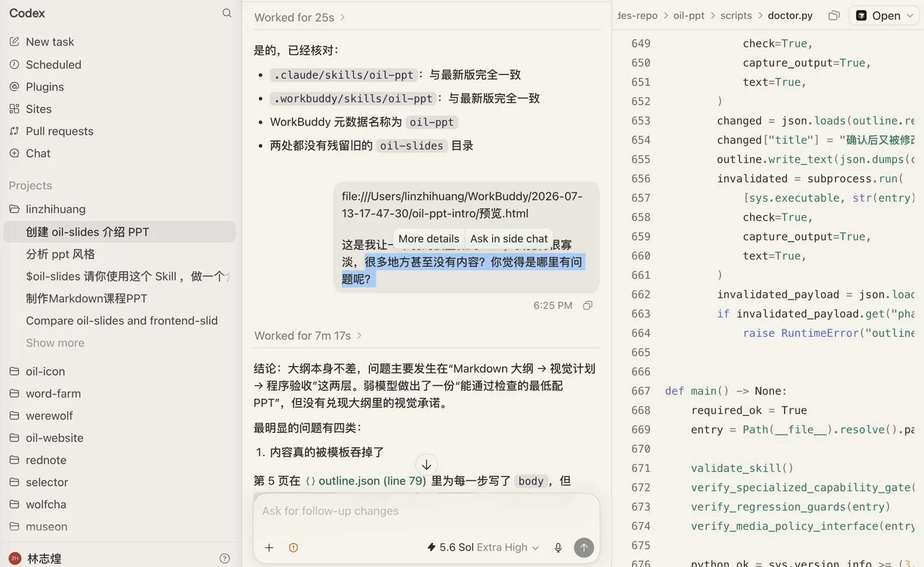Viewport: 924px width, 567px height.
Task: Open the help question mark icon
Action: [x=225, y=558]
